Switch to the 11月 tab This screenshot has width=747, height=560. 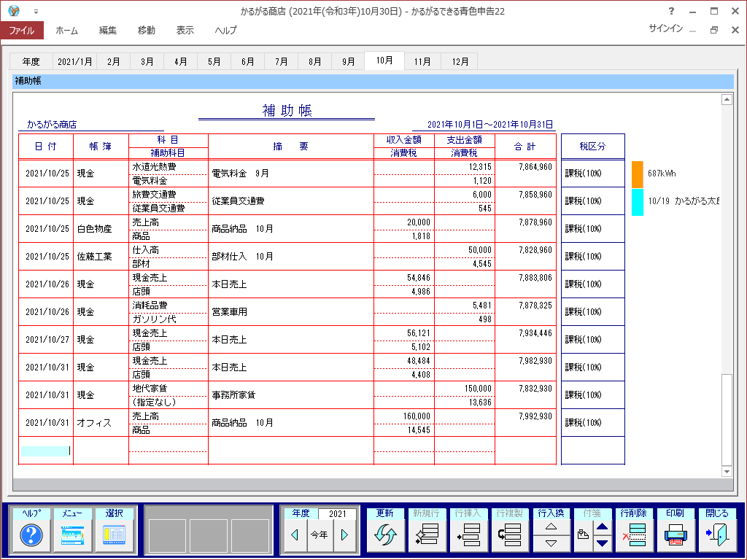[422, 61]
